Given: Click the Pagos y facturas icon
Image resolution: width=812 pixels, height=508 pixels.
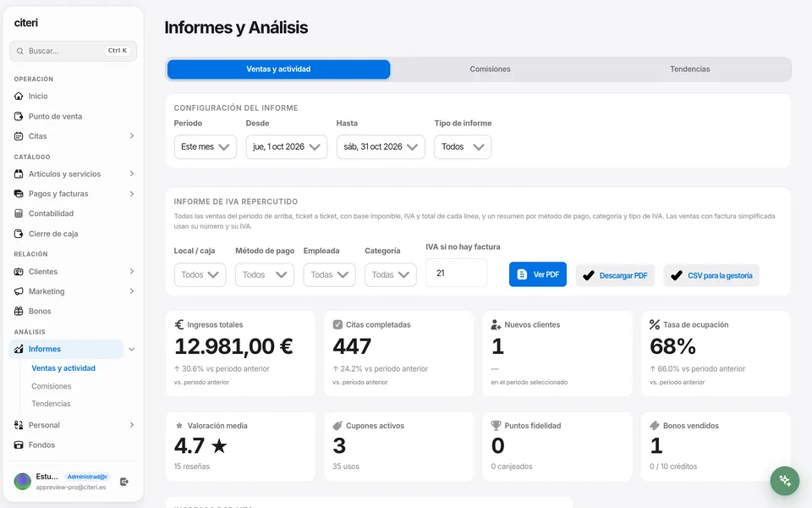Looking at the screenshot, I should point(19,194).
